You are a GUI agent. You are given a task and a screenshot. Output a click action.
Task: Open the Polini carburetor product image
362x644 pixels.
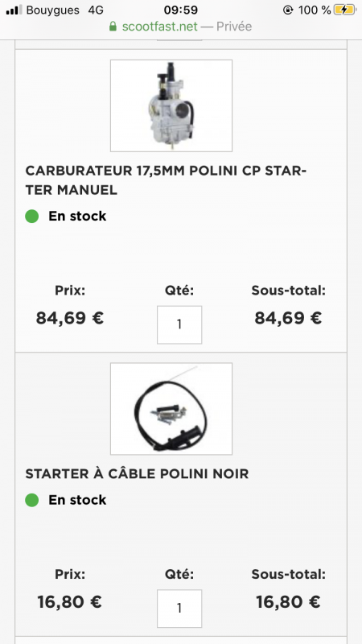coord(171,105)
